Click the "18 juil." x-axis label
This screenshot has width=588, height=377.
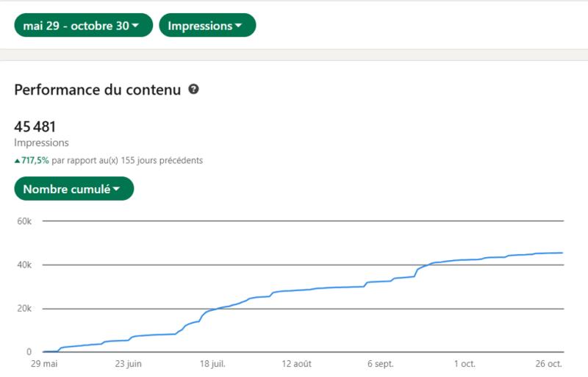pyautogui.click(x=212, y=364)
